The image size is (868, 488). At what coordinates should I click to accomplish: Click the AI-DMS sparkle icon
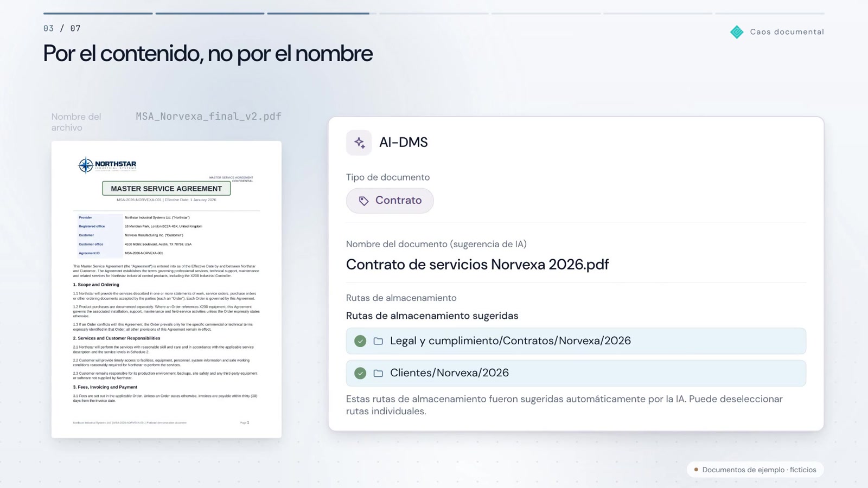point(359,143)
